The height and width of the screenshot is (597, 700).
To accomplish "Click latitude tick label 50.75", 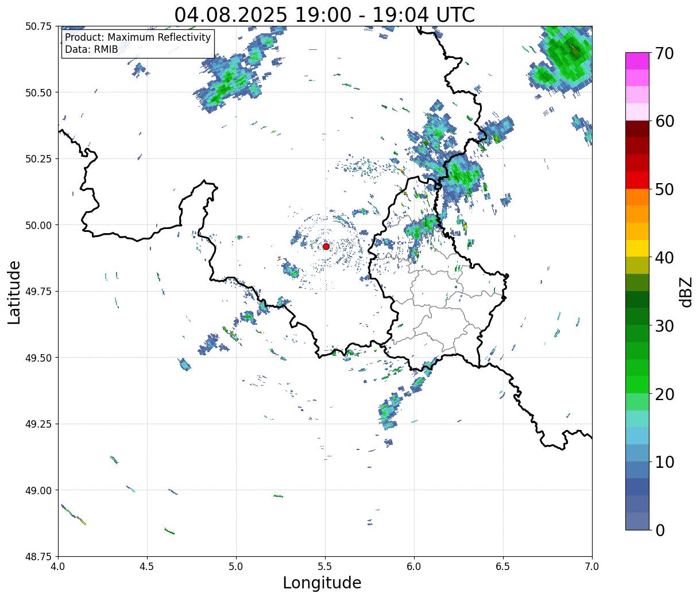I will (38, 26).
